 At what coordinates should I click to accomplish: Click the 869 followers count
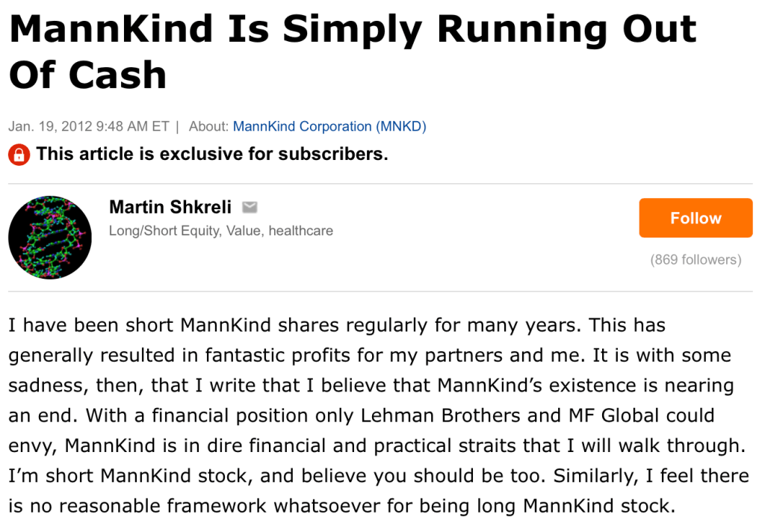coord(696,260)
